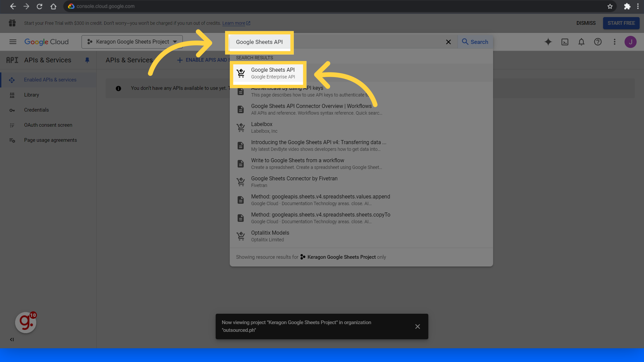Open Learn more free trial link
The height and width of the screenshot is (362, 644).
236,23
